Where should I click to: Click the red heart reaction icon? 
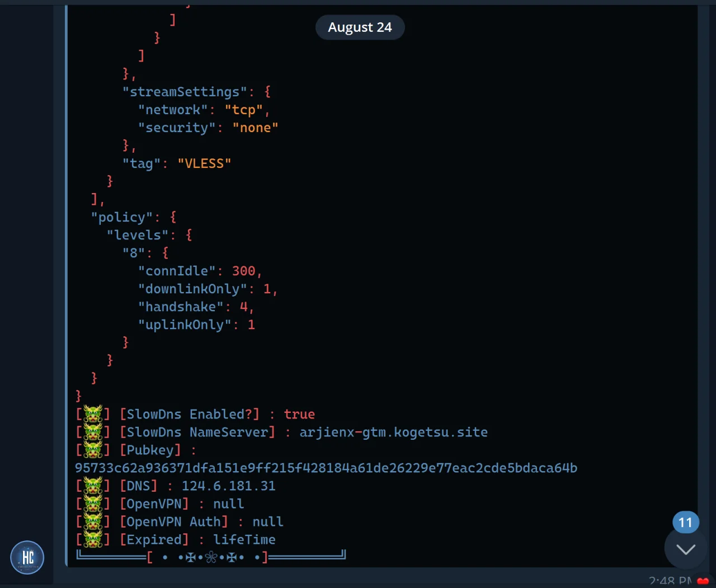pyautogui.click(x=703, y=582)
